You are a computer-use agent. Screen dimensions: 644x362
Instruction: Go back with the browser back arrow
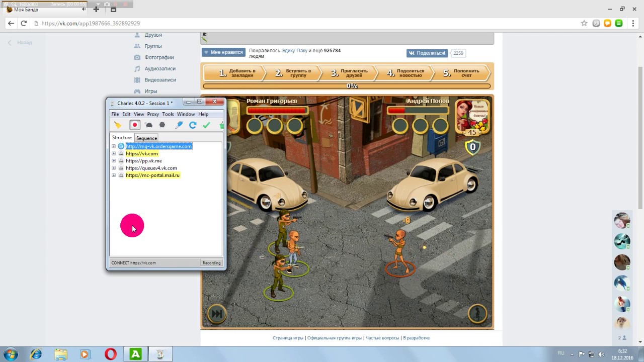pos(11,23)
